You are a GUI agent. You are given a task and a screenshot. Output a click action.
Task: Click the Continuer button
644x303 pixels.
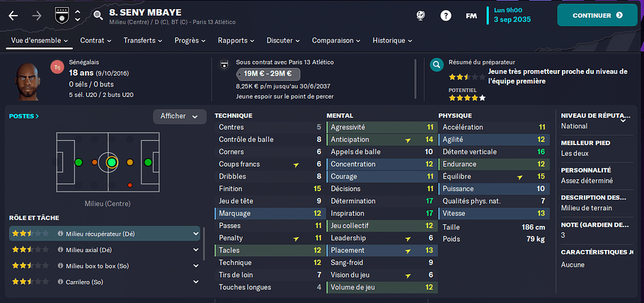pos(597,15)
